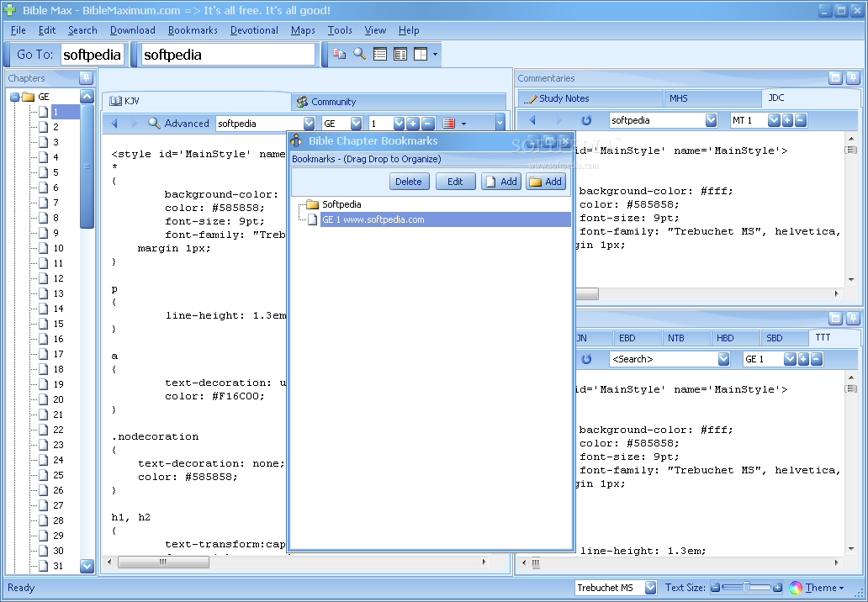Delete the selected bookmark
Image resolution: width=868 pixels, height=602 pixels.
(409, 182)
